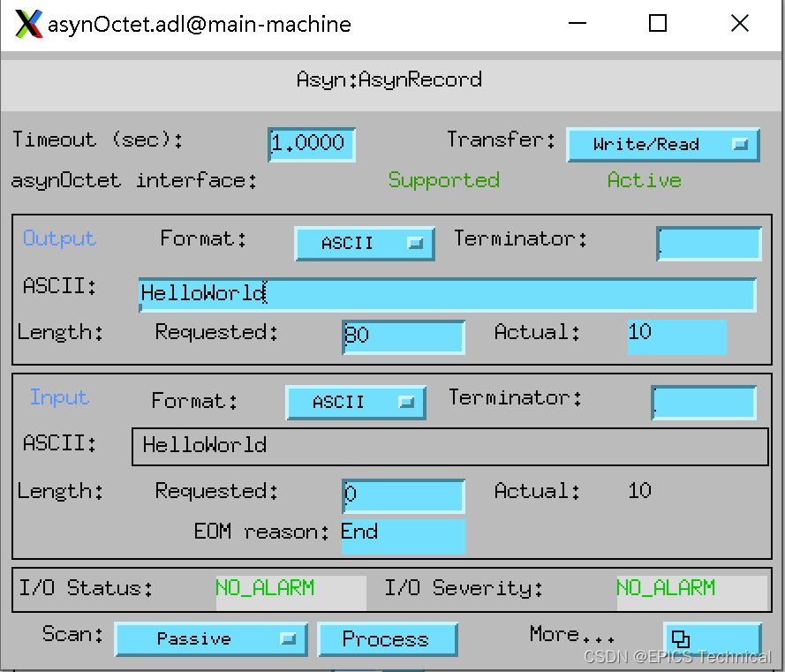Click the dropdown arrow on Scan selector
The image size is (785, 672).
pos(290,638)
